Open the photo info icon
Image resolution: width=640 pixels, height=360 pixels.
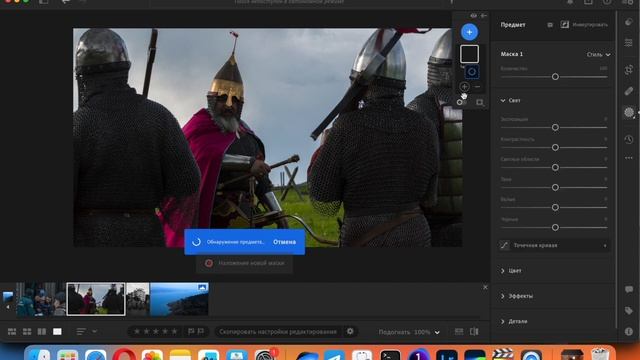629,331
